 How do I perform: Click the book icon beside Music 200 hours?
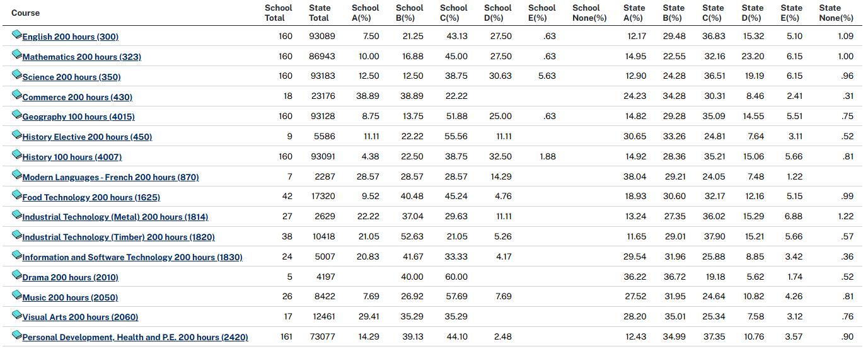point(17,295)
